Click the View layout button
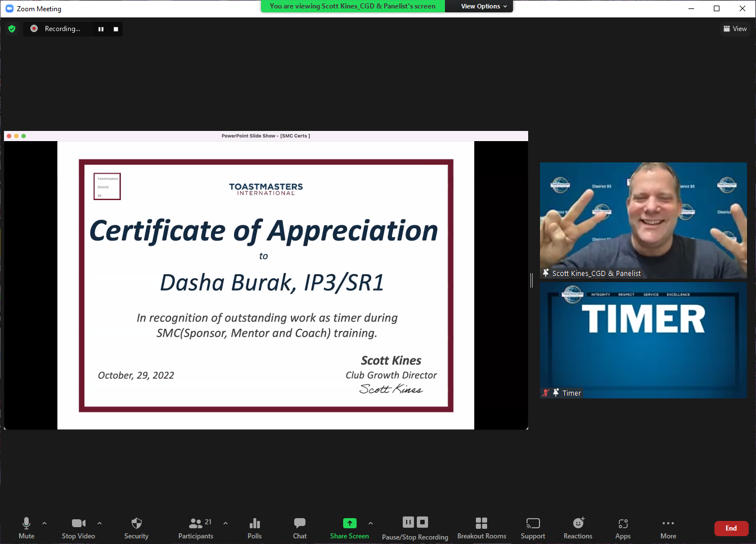This screenshot has width=756, height=544. click(x=735, y=29)
